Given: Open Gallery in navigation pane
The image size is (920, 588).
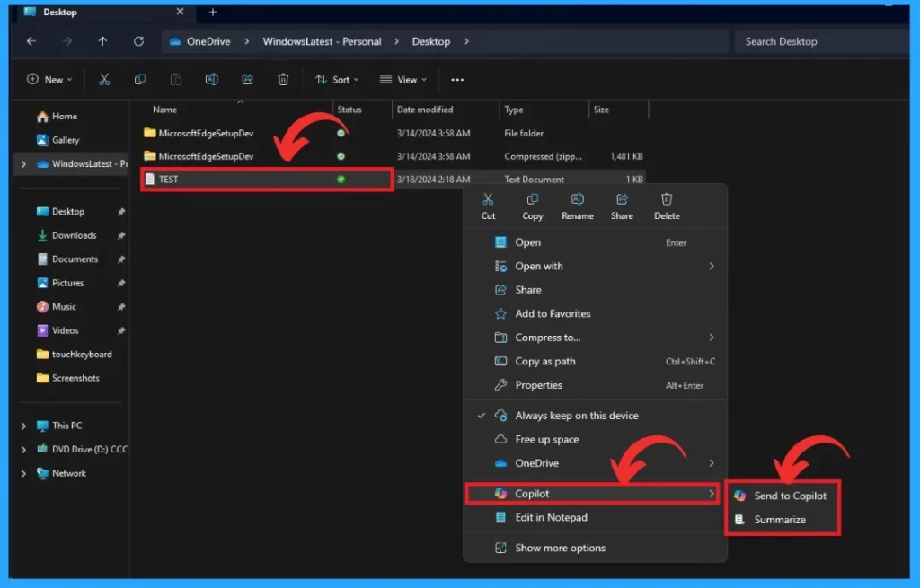Looking at the screenshot, I should pyautogui.click(x=58, y=140).
